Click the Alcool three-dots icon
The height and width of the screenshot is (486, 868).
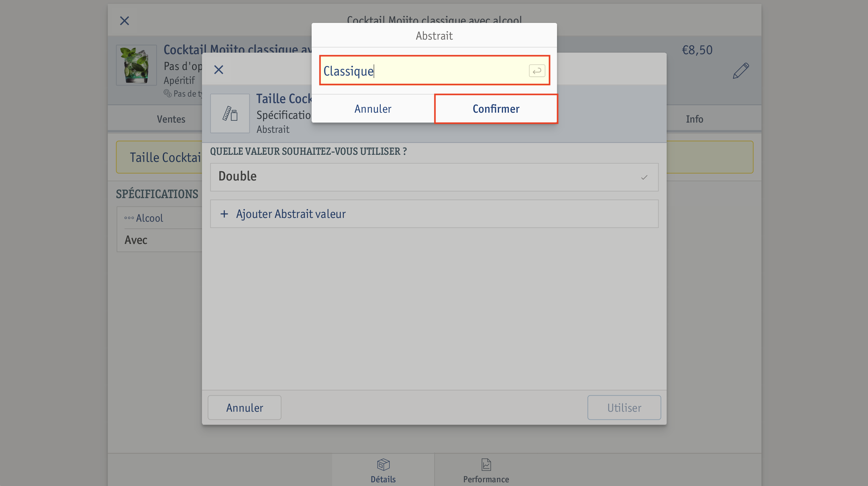[x=129, y=218]
